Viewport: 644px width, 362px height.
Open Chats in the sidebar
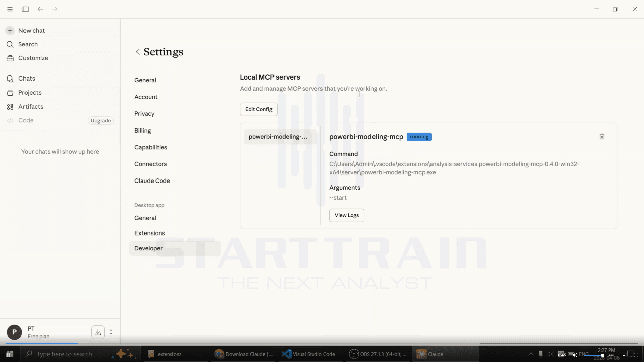click(27, 79)
